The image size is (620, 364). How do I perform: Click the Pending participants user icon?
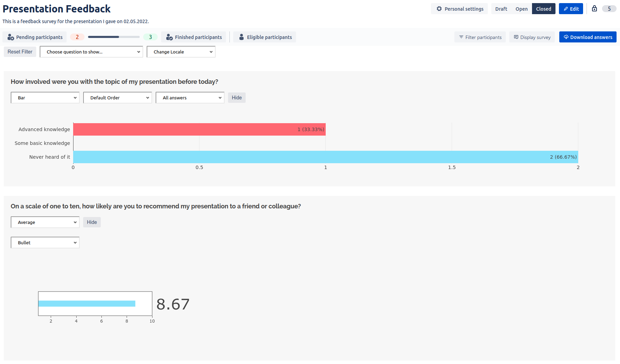(11, 37)
